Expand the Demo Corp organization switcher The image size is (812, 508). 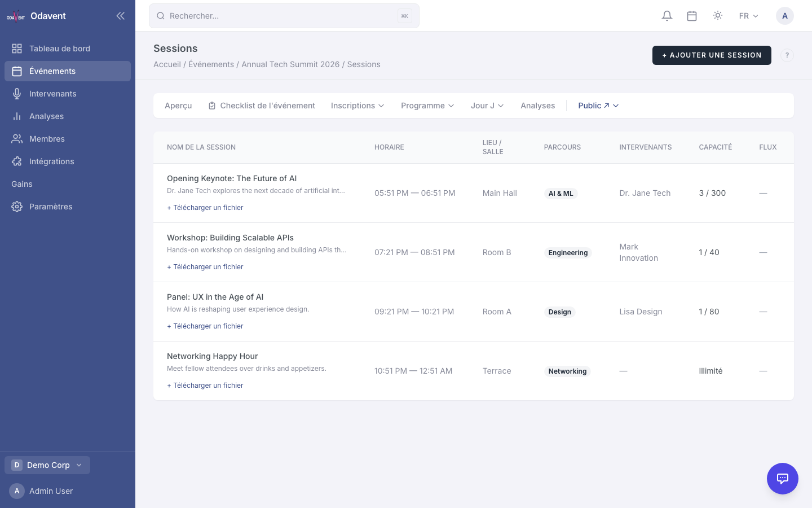(x=47, y=465)
